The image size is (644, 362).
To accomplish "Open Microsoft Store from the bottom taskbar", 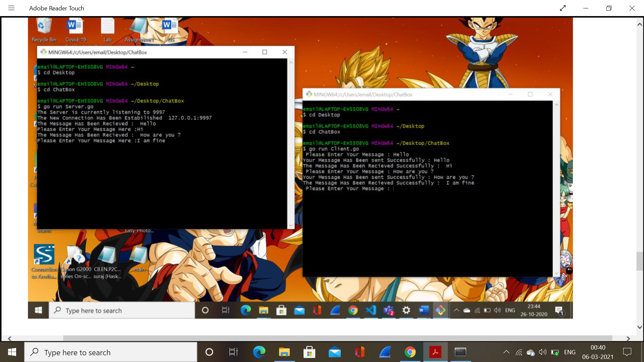I will (x=309, y=352).
